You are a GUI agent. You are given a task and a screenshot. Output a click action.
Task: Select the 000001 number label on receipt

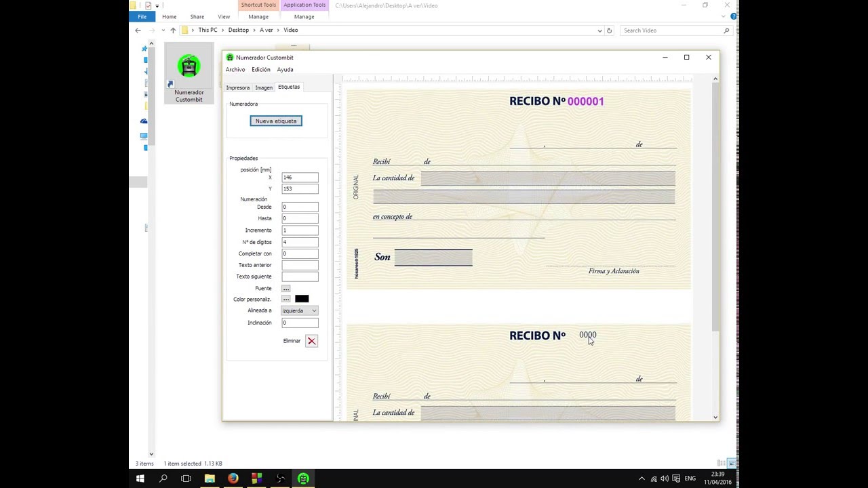pyautogui.click(x=585, y=101)
